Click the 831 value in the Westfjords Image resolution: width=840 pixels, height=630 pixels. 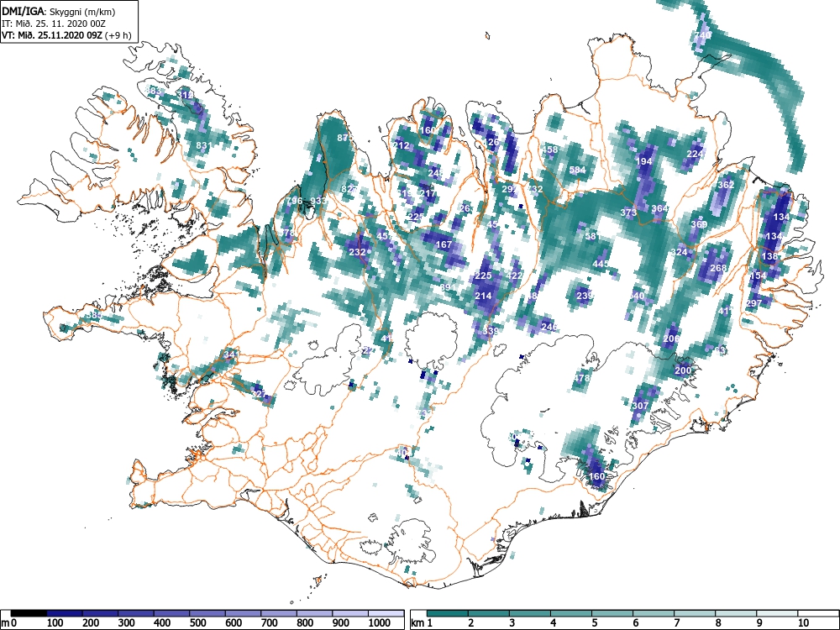click(x=204, y=145)
